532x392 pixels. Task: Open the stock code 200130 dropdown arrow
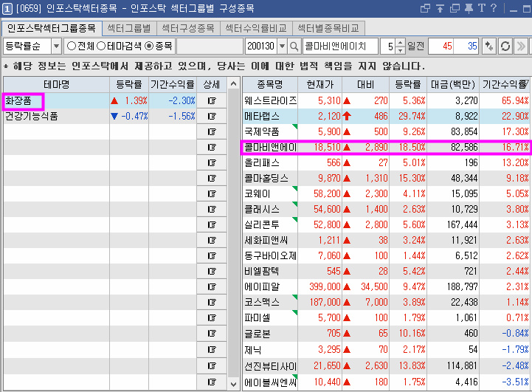click(x=282, y=47)
